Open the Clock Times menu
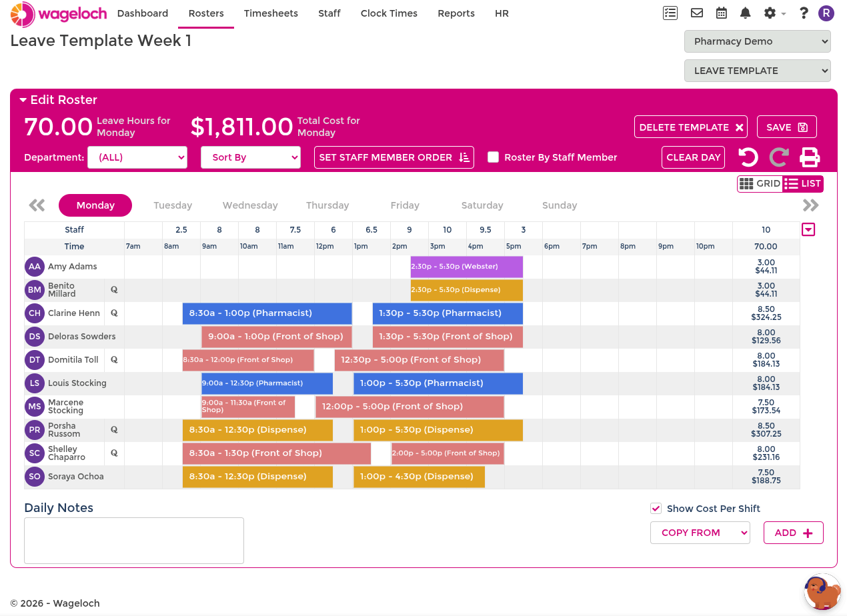The height and width of the screenshot is (616, 847). click(389, 13)
